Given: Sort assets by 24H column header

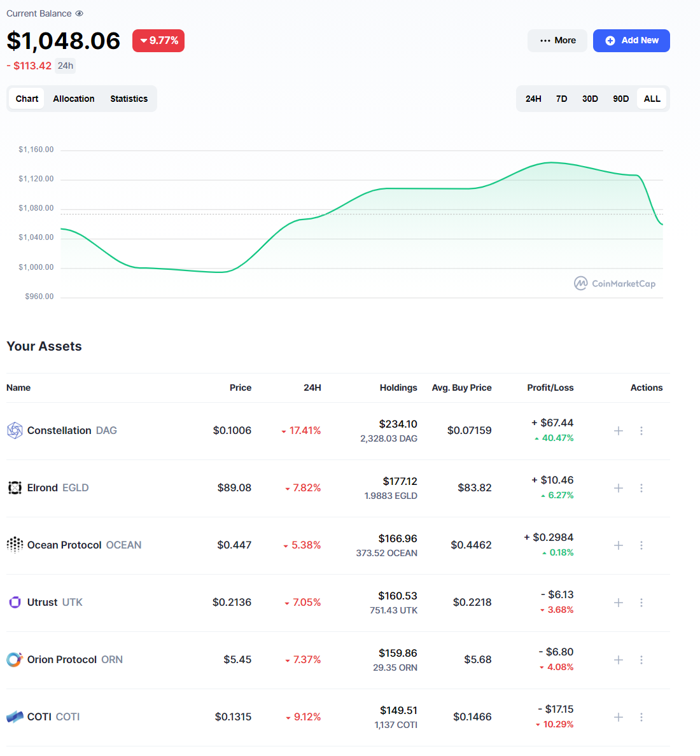Looking at the screenshot, I should tap(312, 388).
